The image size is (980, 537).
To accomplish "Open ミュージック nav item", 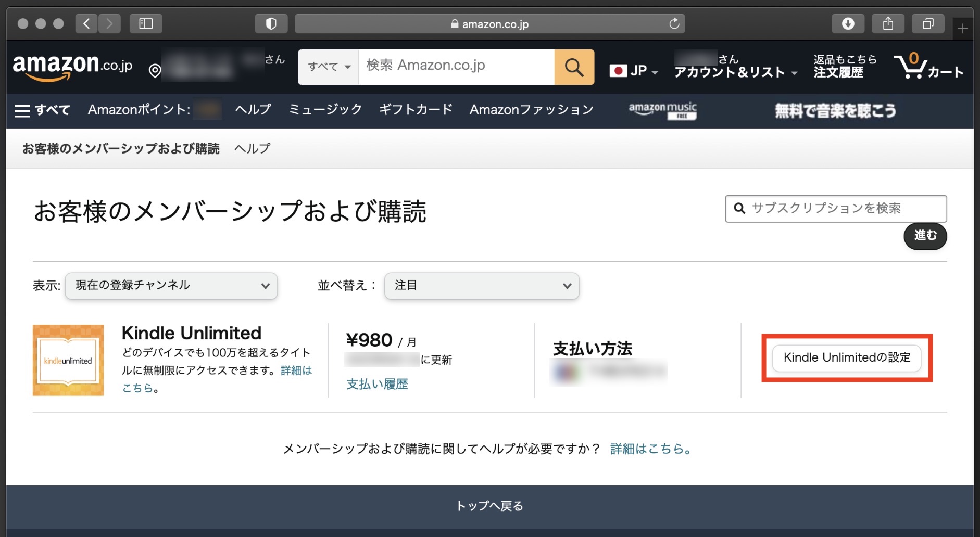I will [x=325, y=110].
